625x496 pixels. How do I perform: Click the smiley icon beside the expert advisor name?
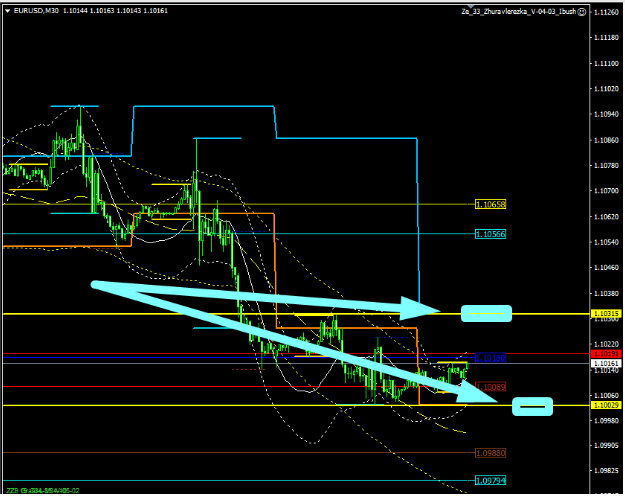coord(580,11)
